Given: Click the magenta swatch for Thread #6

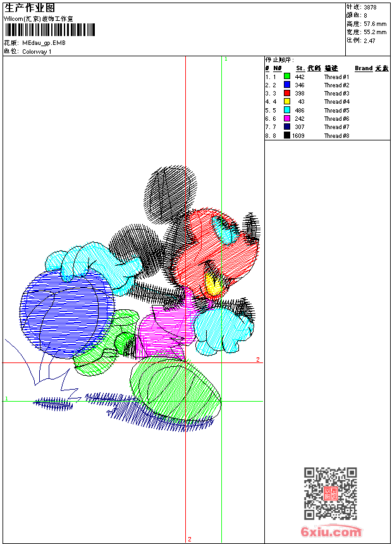Looking at the screenshot, I should click(x=287, y=118).
